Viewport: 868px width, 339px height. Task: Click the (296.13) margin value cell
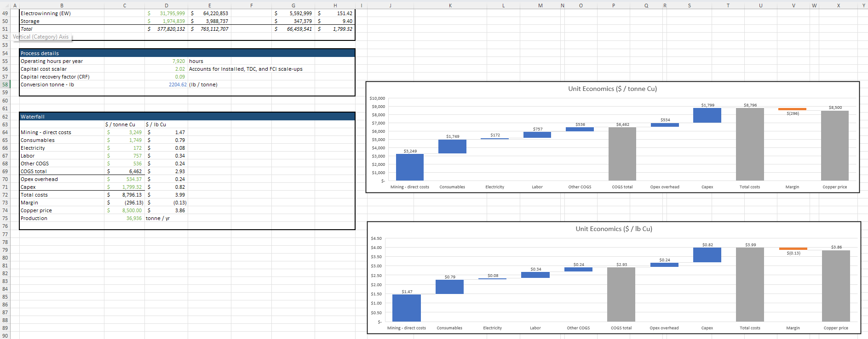tap(124, 203)
